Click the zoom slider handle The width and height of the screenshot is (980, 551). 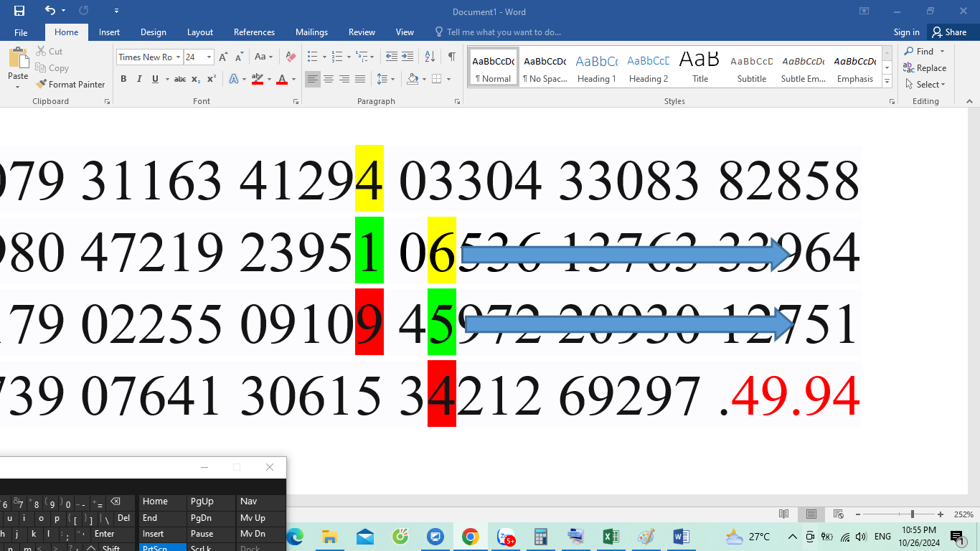pos(912,514)
